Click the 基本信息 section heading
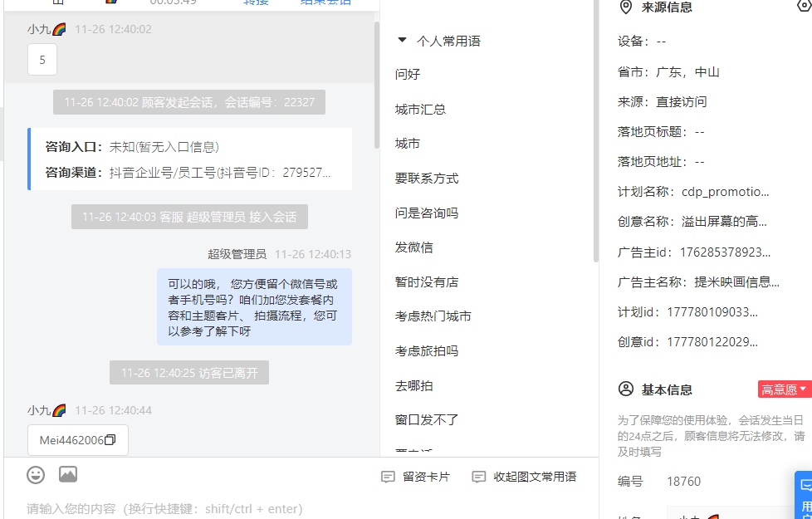The width and height of the screenshot is (812, 519). point(667,389)
